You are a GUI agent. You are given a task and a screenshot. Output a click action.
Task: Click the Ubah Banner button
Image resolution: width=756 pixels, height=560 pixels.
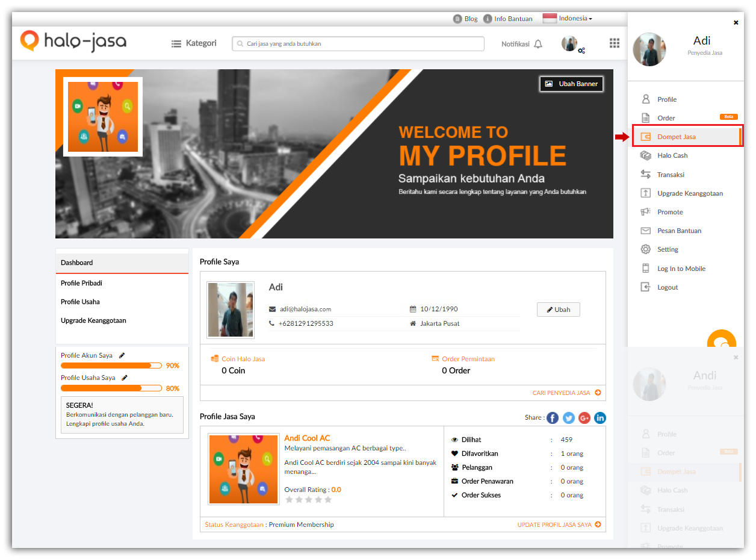(571, 84)
